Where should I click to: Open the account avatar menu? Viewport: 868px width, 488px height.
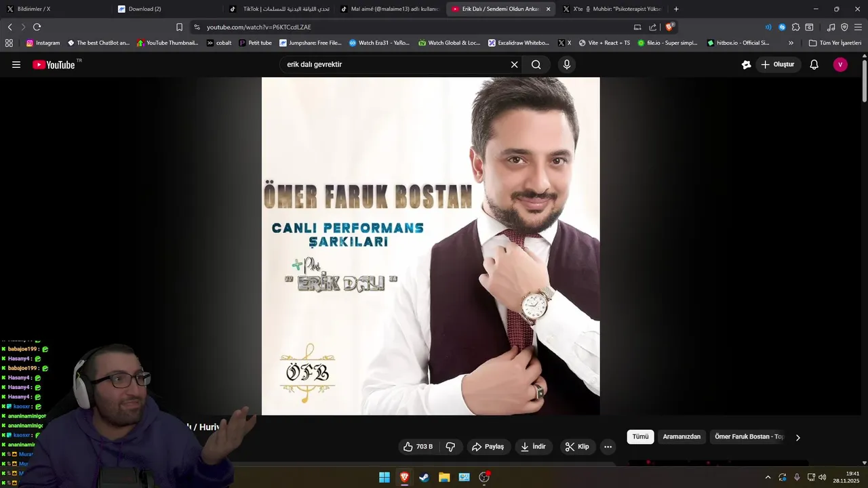(840, 64)
